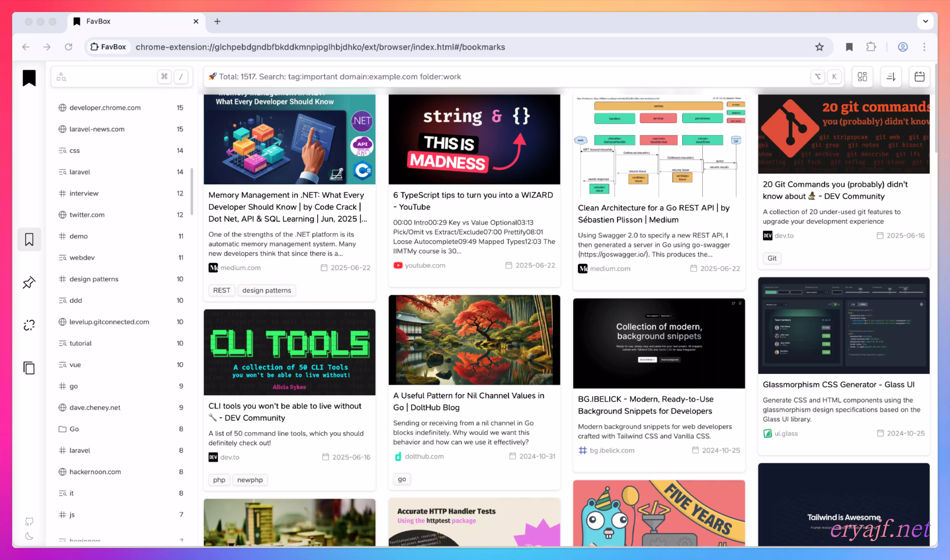Filter by laravel-news.com domain
950x560 pixels.
(x=121, y=129)
